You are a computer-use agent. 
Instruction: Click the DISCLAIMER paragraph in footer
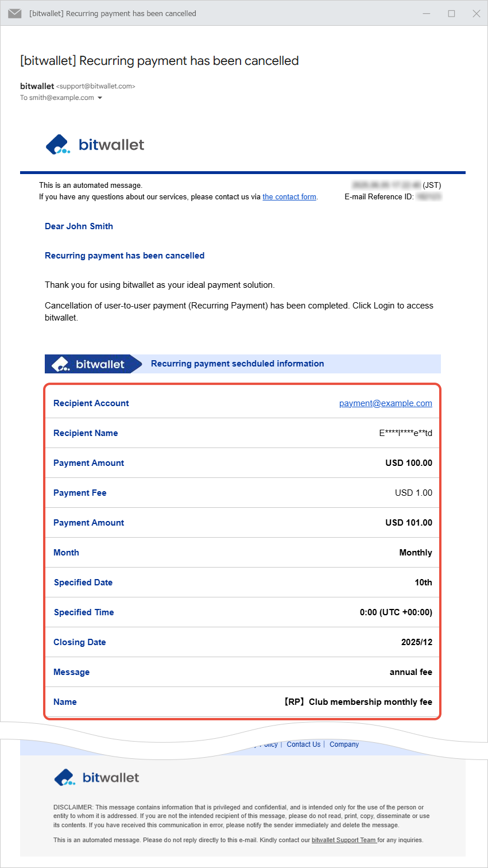pos(242,816)
